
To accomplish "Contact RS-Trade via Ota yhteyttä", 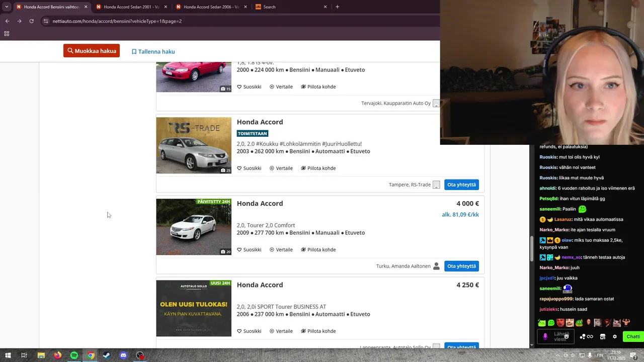I will [x=461, y=185].
